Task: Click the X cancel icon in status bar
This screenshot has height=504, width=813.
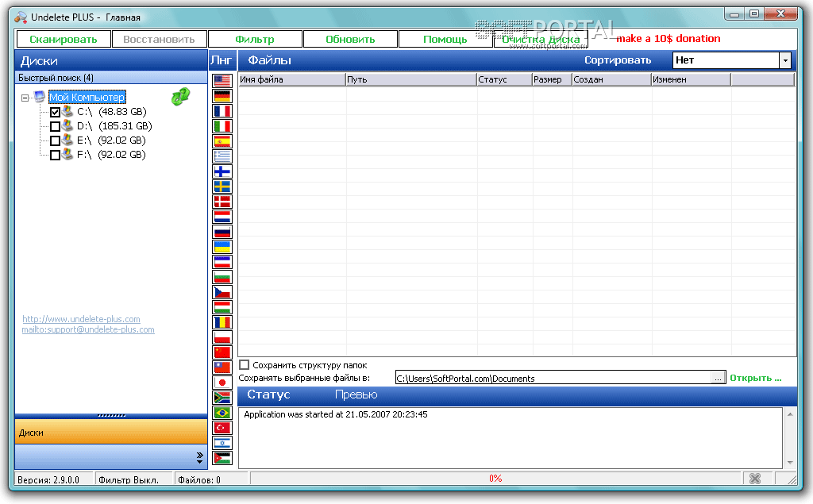Action: tap(755, 479)
